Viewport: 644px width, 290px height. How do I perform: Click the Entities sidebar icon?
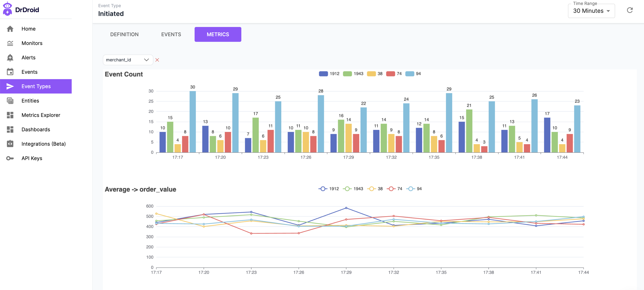10,101
